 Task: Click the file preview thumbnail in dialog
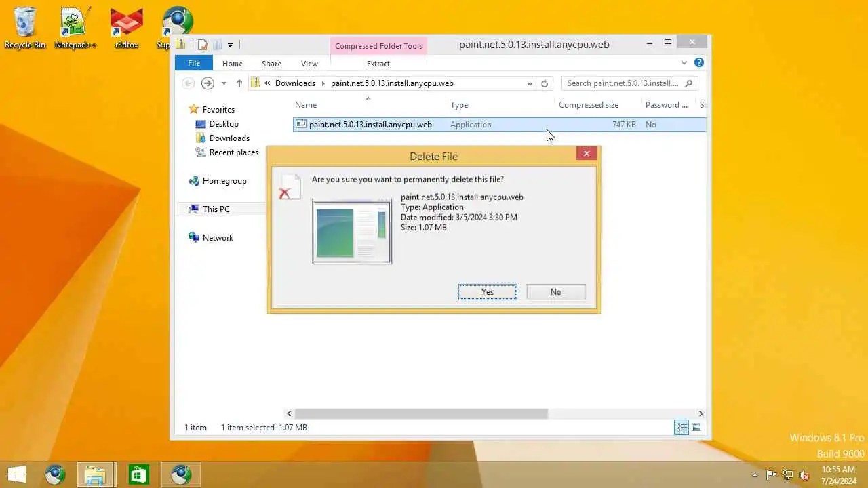coord(352,231)
